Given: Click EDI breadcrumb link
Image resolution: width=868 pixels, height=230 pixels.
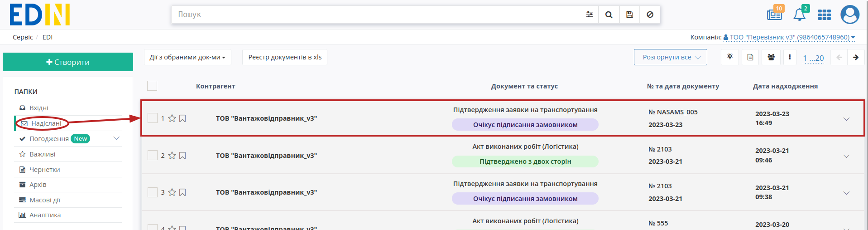Looking at the screenshot, I should (48, 37).
